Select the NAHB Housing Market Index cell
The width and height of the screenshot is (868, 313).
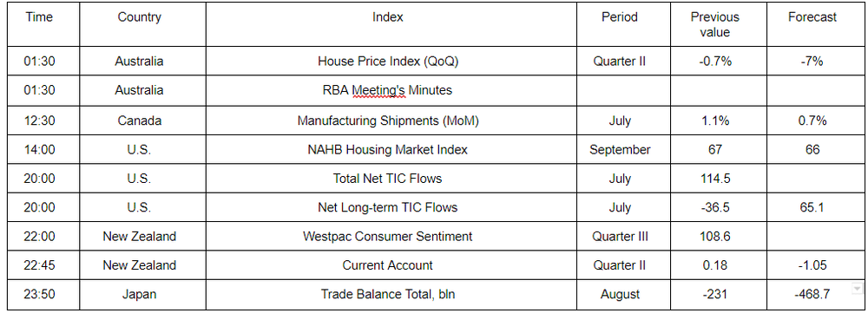click(391, 149)
